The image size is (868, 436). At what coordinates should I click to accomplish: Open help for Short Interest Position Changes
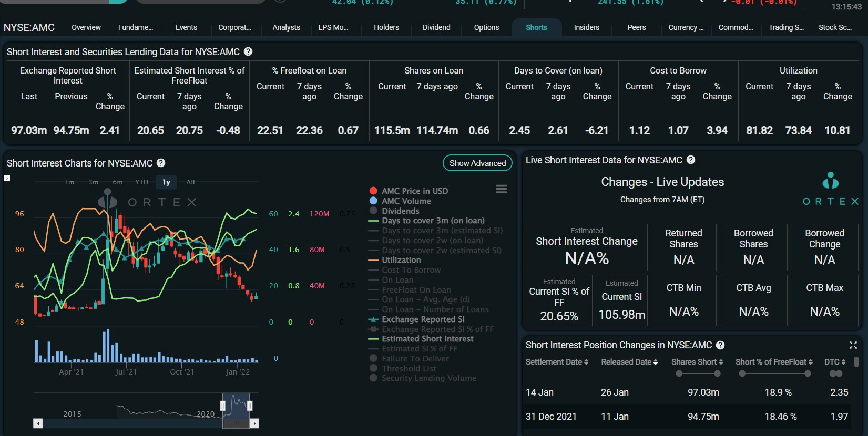[x=720, y=345]
